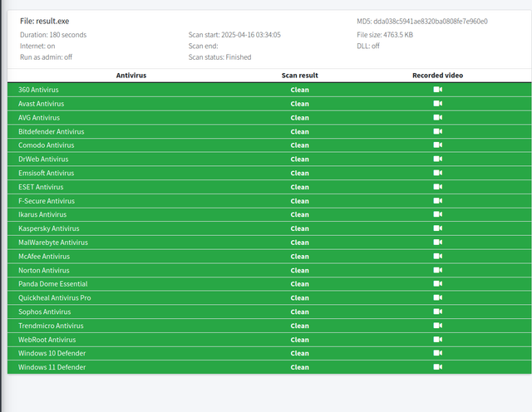View Norton Antivirus video recording
Image resolution: width=532 pixels, height=412 pixels.
[x=438, y=270]
